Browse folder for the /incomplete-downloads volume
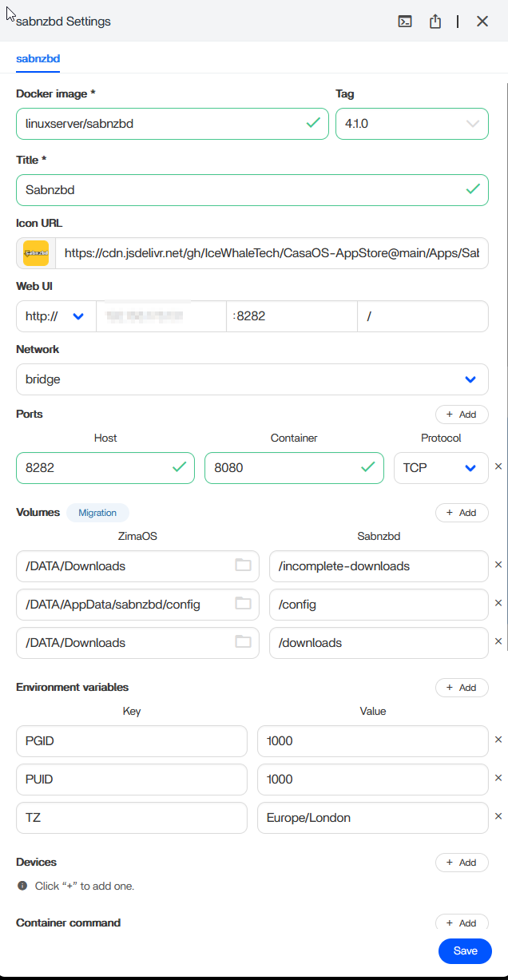508x980 pixels. click(243, 565)
